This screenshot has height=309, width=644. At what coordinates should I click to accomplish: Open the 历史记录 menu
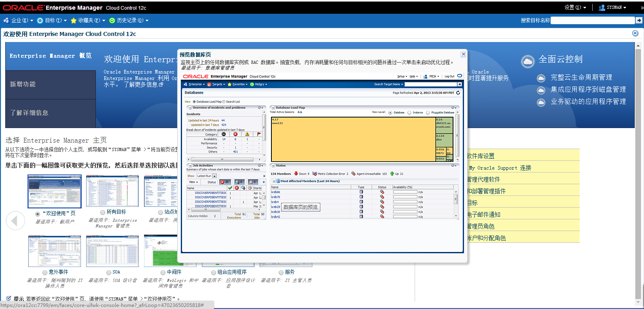[129, 20]
